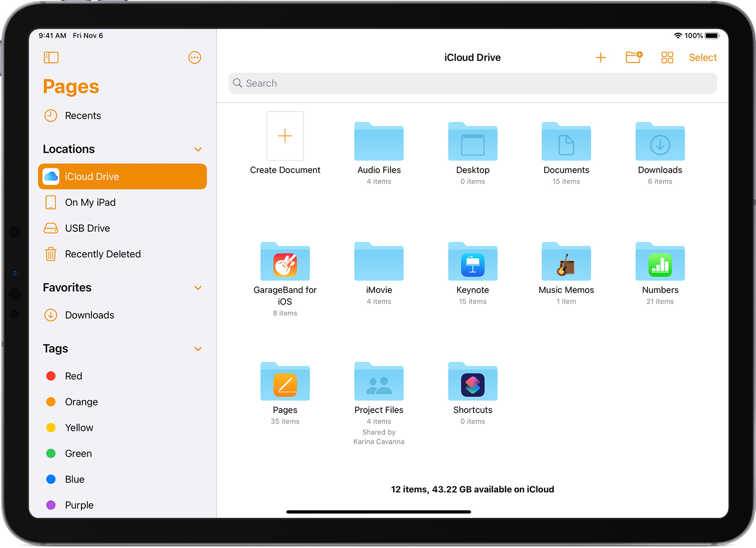
Task: Collapse the Favorites section chevron
Action: [198, 288]
